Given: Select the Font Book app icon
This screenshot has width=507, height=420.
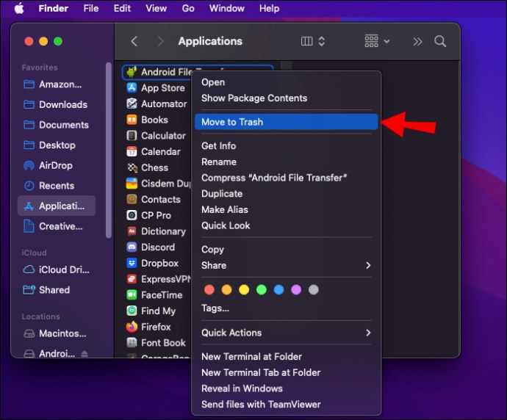Looking at the screenshot, I should tap(132, 342).
